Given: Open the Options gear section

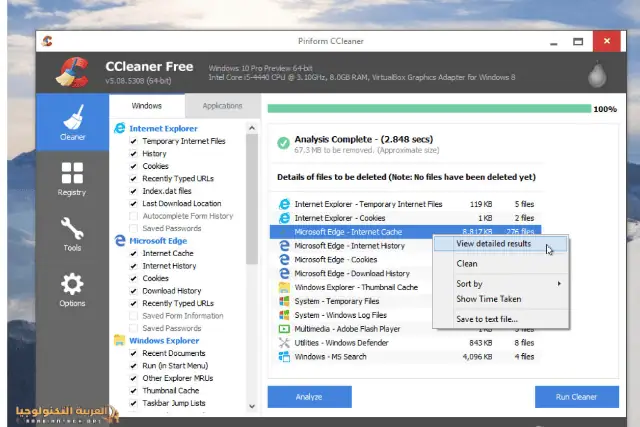Looking at the screenshot, I should [x=72, y=289].
